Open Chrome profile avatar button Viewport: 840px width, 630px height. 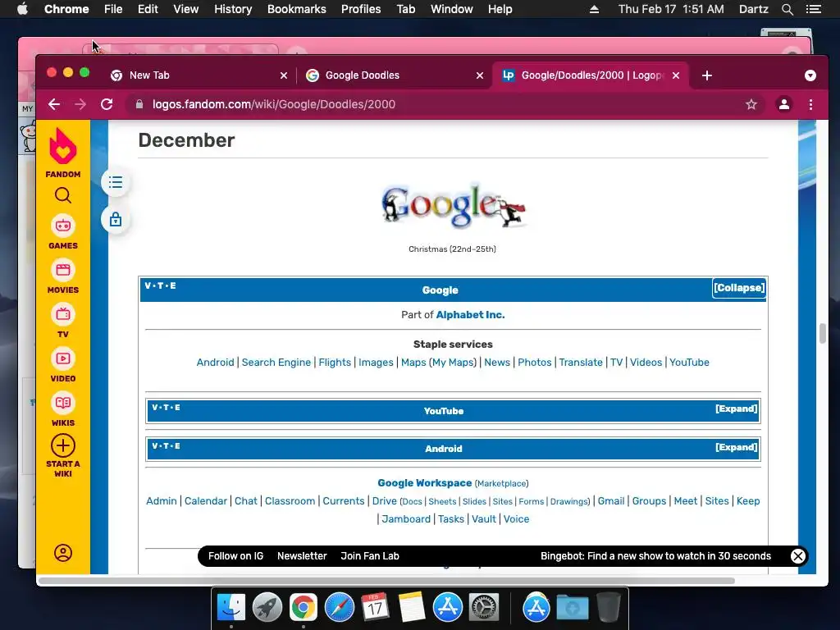pos(783,104)
